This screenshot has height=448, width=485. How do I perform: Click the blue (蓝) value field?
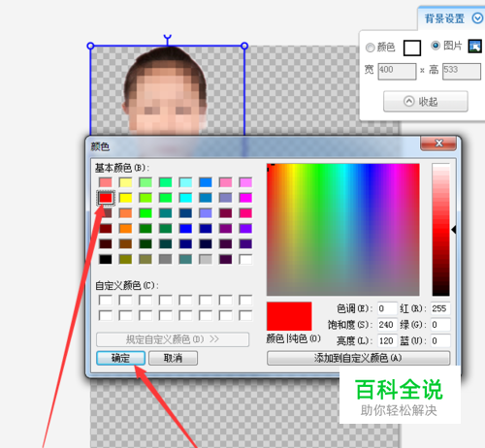pyautogui.click(x=440, y=340)
